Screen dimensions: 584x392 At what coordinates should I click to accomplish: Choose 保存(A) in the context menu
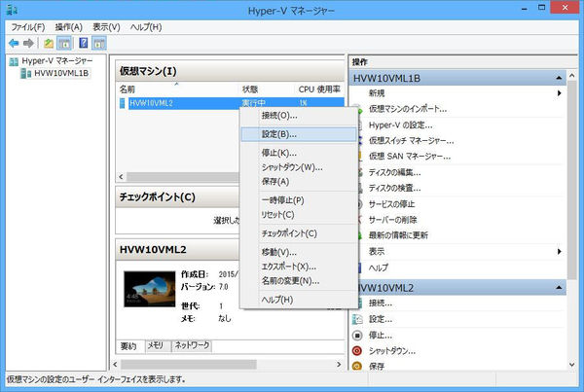299,182
